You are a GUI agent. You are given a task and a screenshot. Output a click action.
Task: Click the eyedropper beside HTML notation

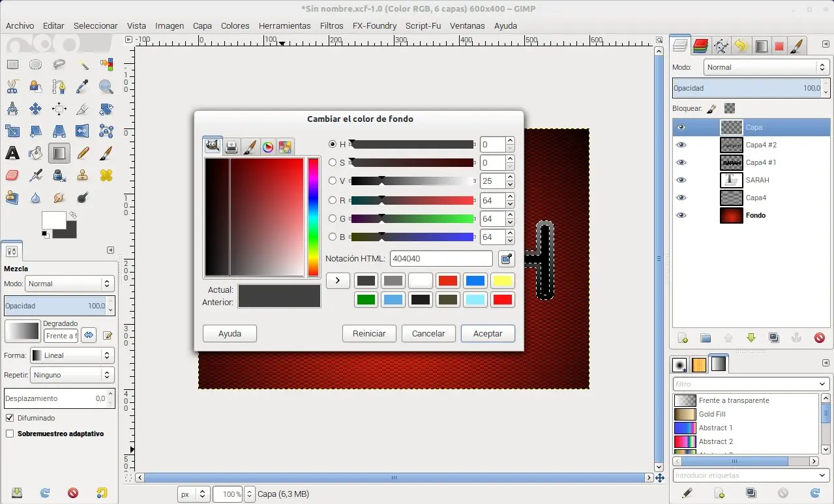pyautogui.click(x=506, y=259)
